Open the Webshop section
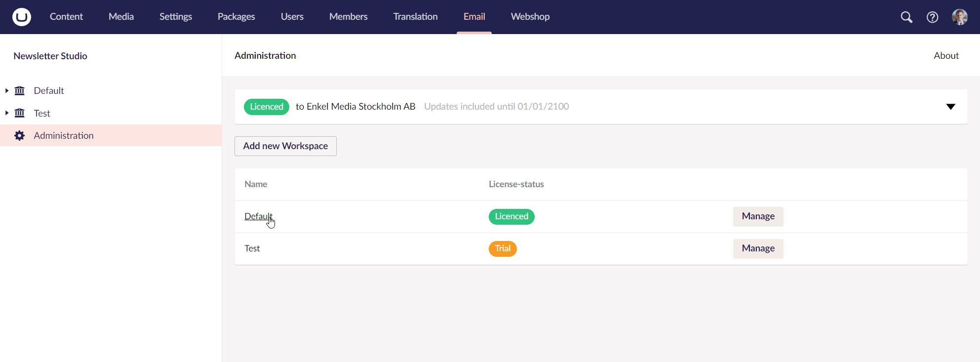 click(530, 17)
